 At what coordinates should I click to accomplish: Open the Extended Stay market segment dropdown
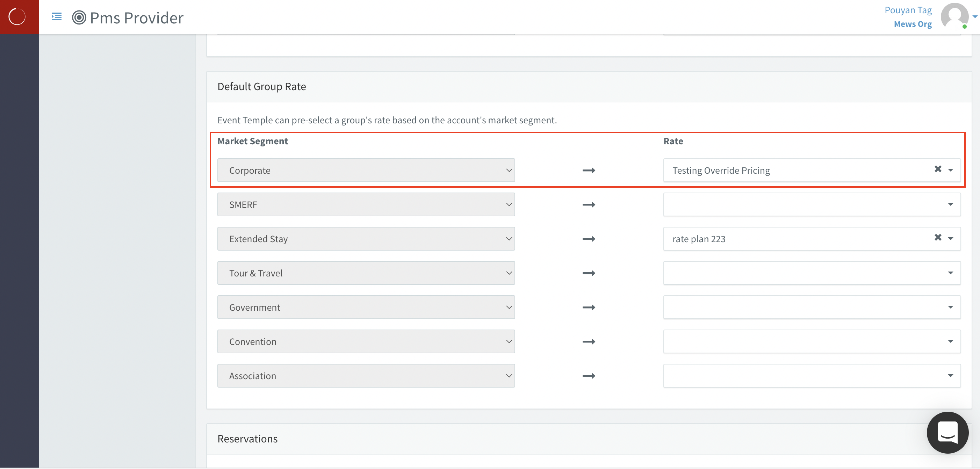[366, 238]
